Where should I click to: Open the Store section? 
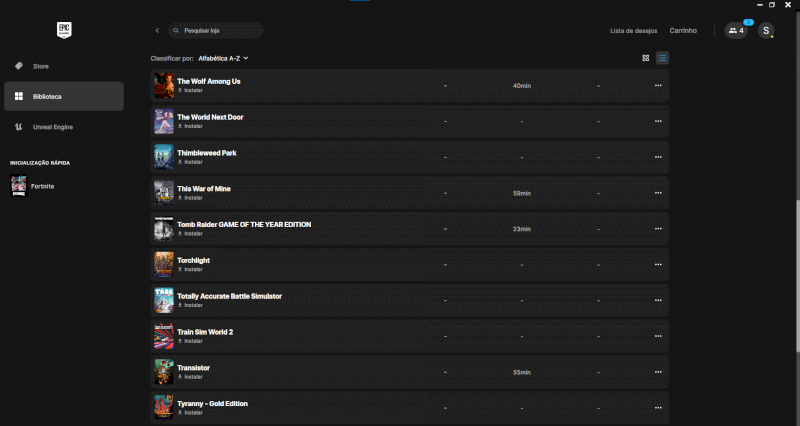click(x=41, y=66)
